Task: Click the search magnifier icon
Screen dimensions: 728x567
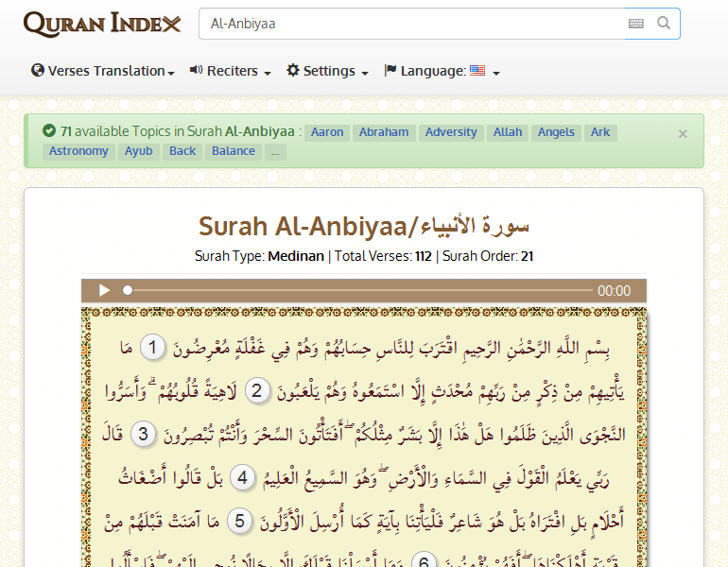Action: [x=664, y=24]
